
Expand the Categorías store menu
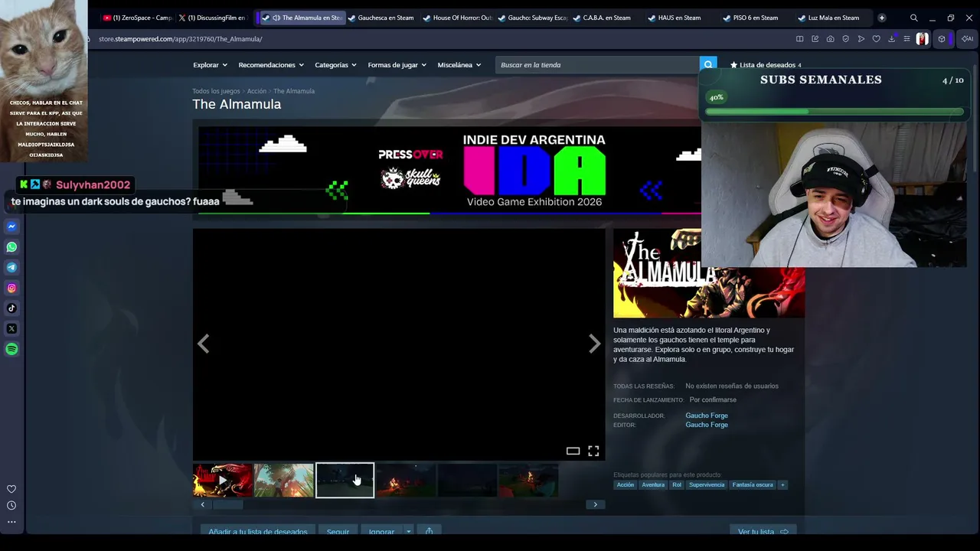tap(335, 65)
